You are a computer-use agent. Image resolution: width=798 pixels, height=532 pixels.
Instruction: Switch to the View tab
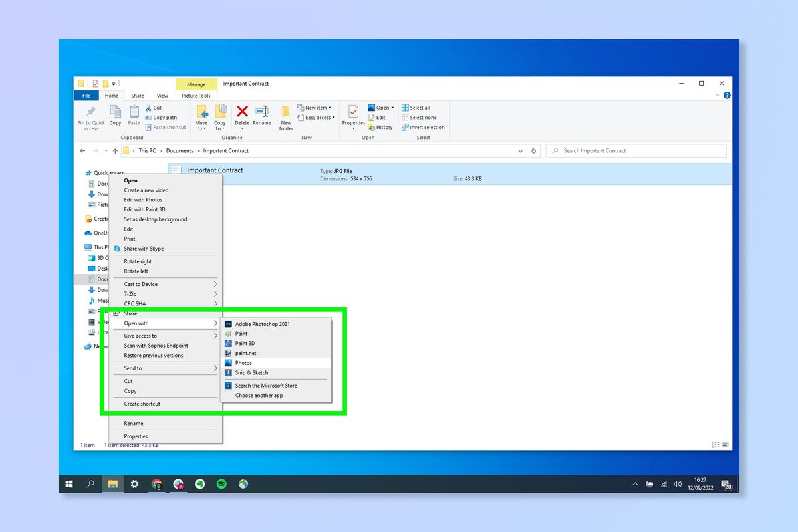(x=163, y=95)
